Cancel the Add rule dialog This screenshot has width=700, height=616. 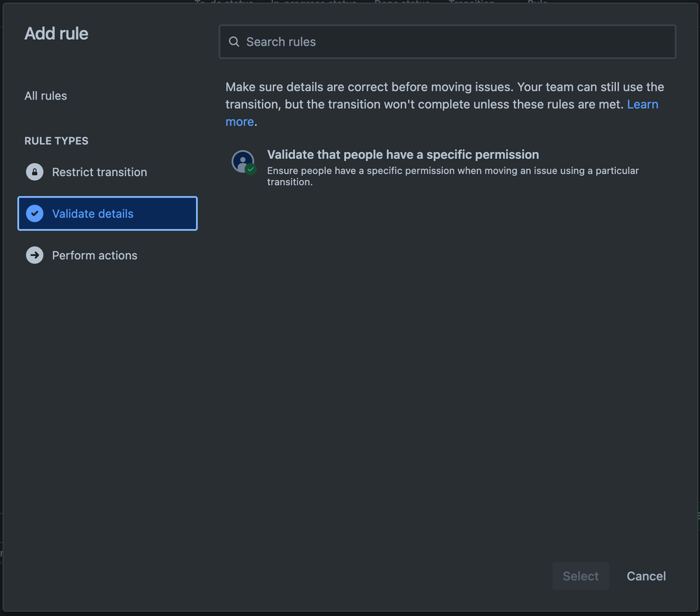pos(646,576)
